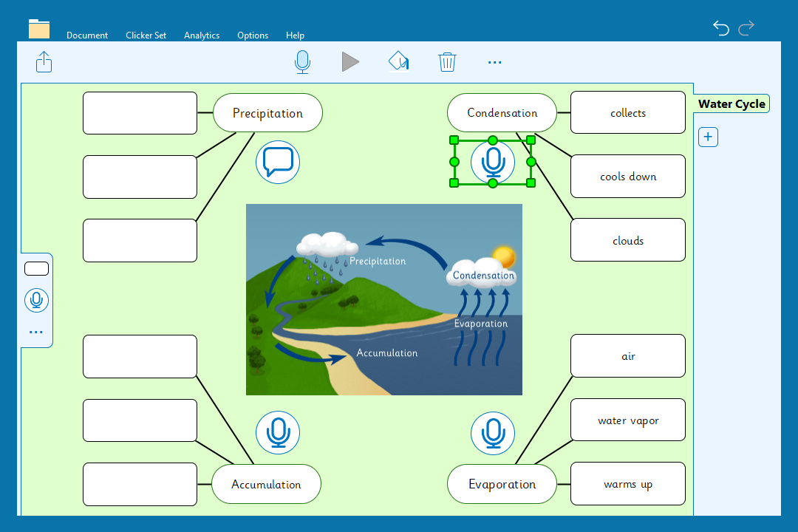Click the redo arrow

[746, 28]
